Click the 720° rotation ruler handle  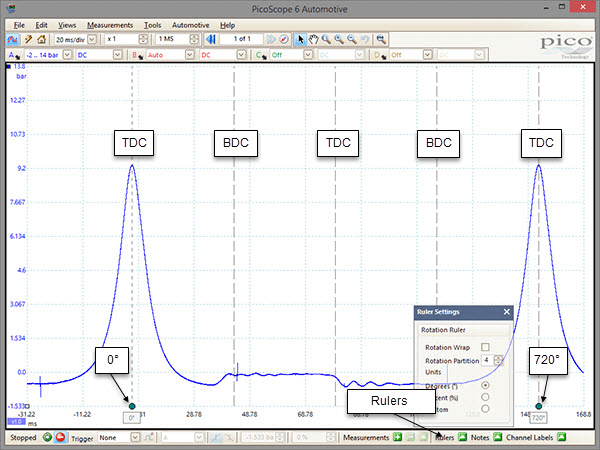[539, 406]
